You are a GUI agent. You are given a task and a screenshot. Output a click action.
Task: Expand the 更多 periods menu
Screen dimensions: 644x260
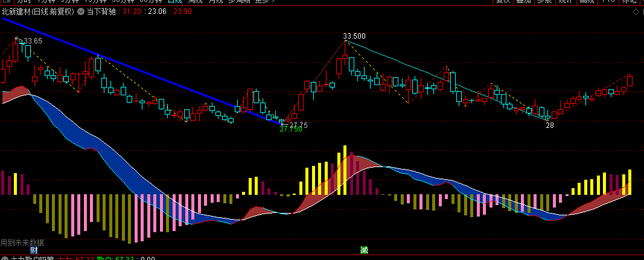point(264,2)
